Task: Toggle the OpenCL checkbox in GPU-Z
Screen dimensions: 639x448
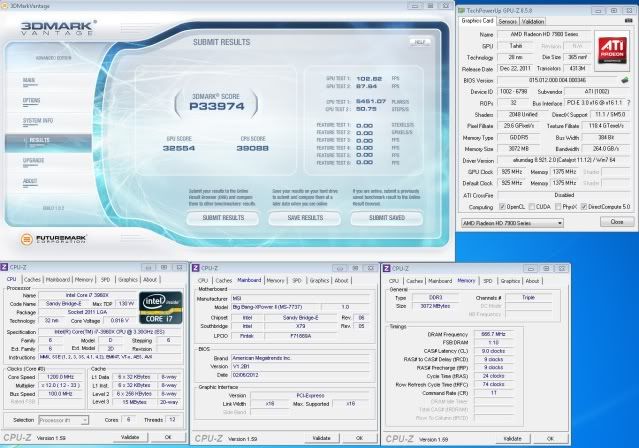Action: 502,207
